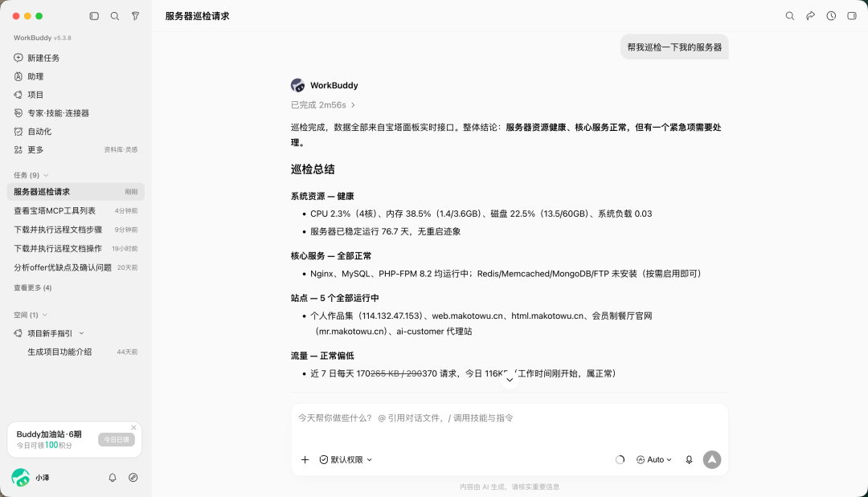Open task 下载并执行远程文档操作

[x=76, y=248]
